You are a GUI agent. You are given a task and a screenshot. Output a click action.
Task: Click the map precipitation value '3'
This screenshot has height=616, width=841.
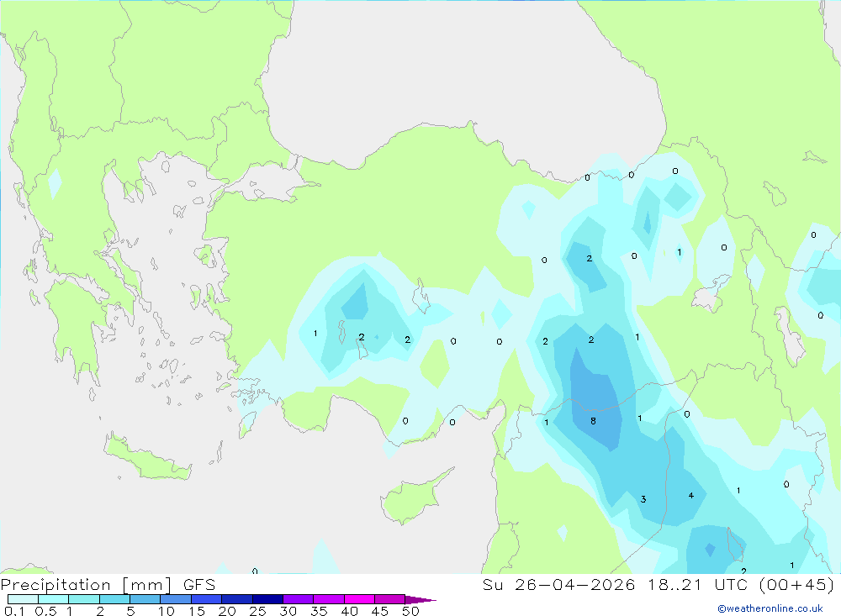coord(643,499)
